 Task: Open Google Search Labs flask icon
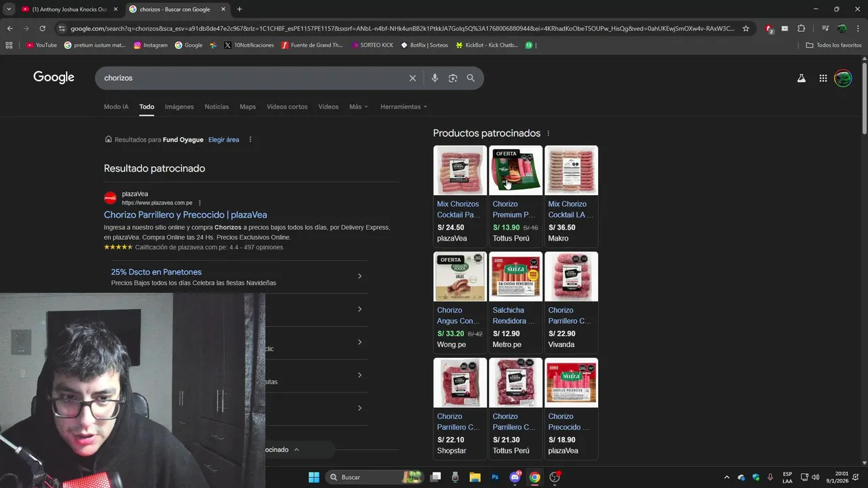coord(802,78)
